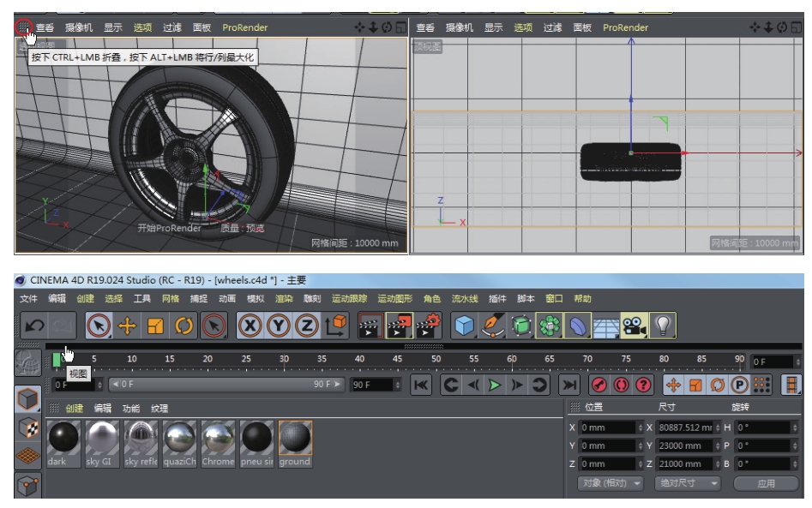
Task: Click the Light bulb icon
Action: pos(662,326)
